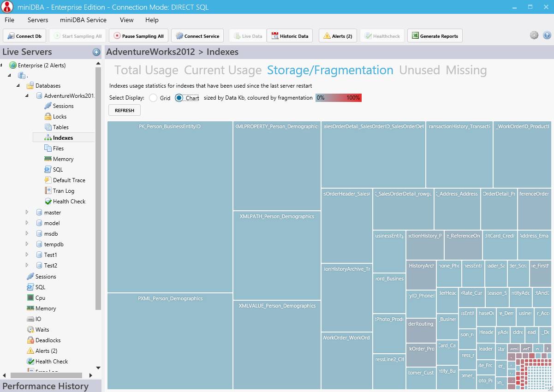Open the Locks view for AdventureWorks2012
The height and width of the screenshot is (392, 554).
[60, 116]
